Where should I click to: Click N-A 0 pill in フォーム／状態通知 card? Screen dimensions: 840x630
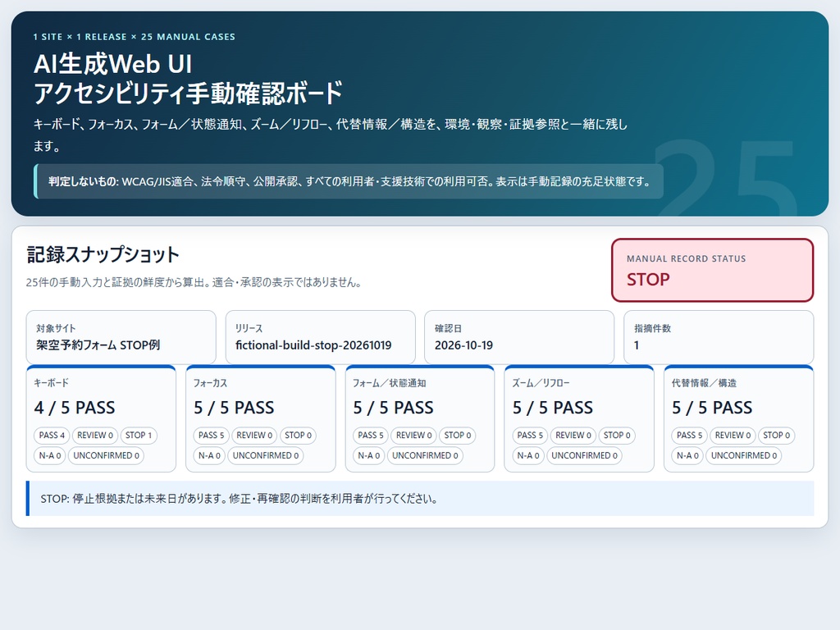click(368, 456)
